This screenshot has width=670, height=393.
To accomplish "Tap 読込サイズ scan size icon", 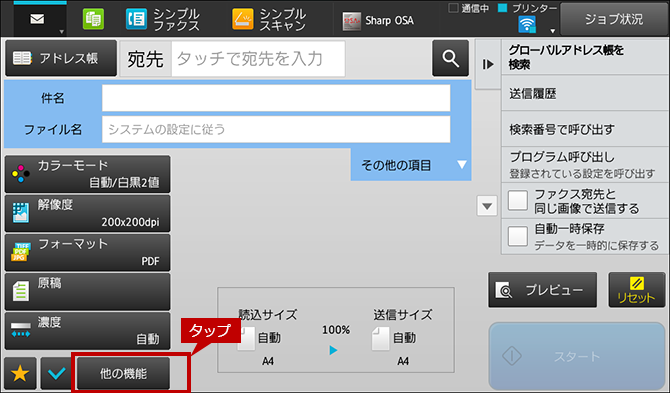I will pos(247,339).
